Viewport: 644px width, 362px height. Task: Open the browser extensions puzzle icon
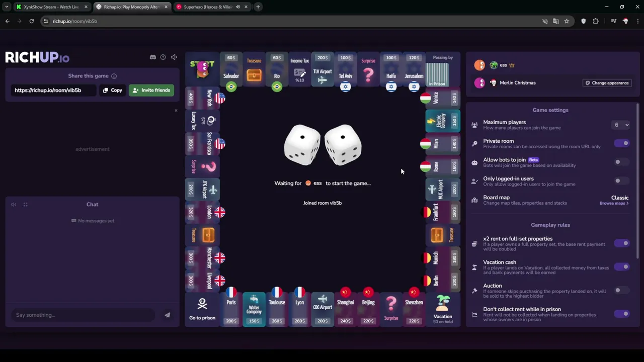click(x=596, y=21)
